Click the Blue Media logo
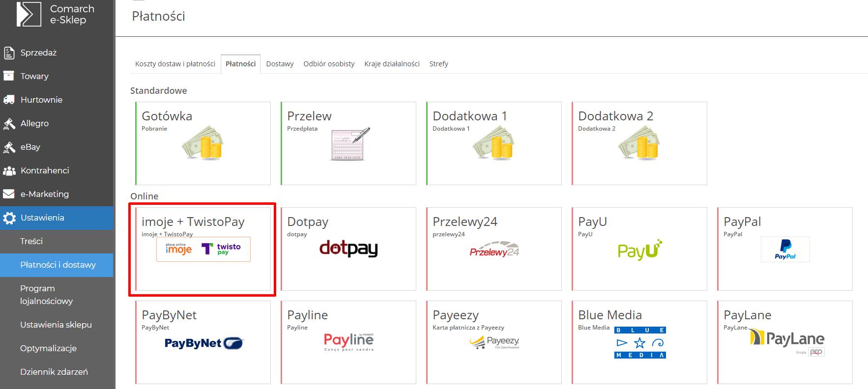 640,343
